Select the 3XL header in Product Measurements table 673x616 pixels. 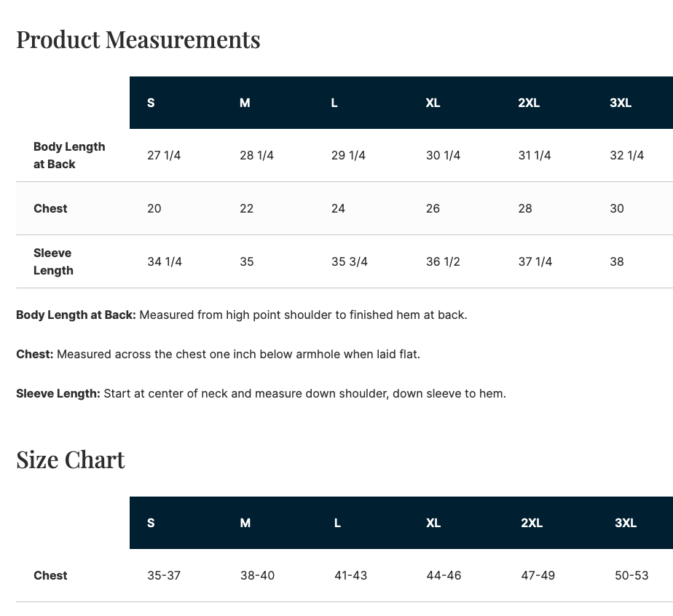pyautogui.click(x=621, y=103)
